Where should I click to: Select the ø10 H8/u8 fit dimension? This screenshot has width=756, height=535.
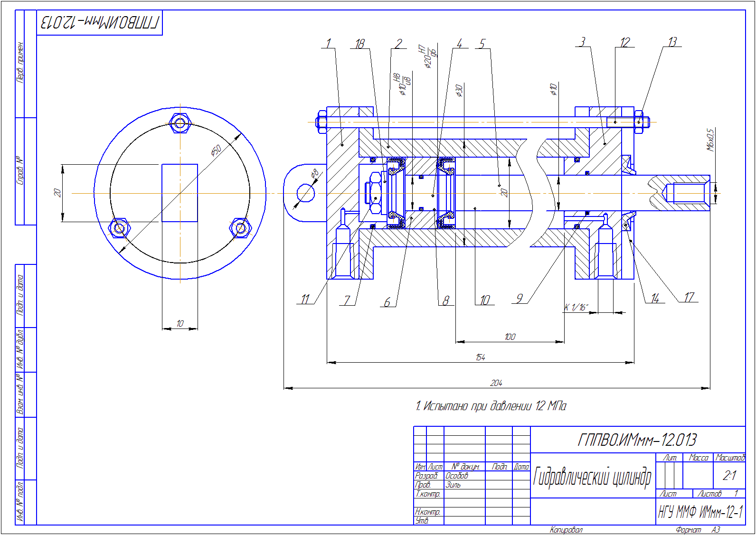(x=404, y=84)
